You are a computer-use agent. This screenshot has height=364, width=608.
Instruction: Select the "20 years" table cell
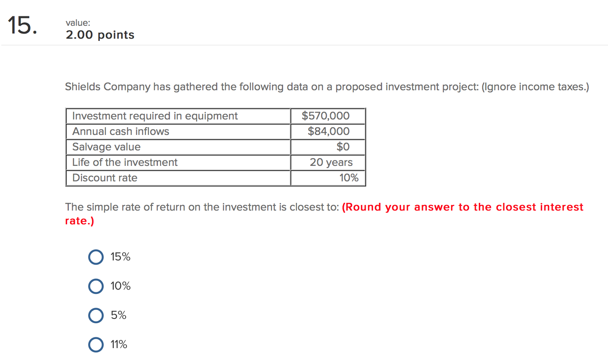331,162
